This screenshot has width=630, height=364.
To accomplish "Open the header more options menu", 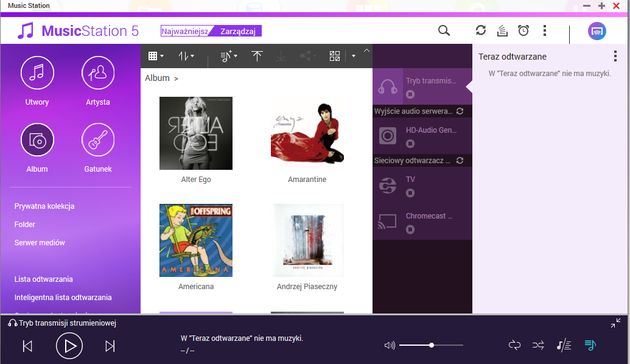I will point(544,31).
